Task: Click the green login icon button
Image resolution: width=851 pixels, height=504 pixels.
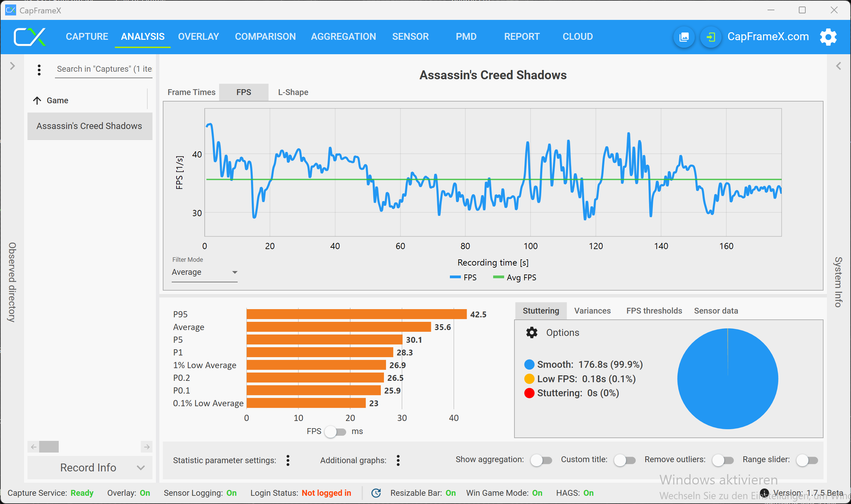Action: [x=711, y=37]
